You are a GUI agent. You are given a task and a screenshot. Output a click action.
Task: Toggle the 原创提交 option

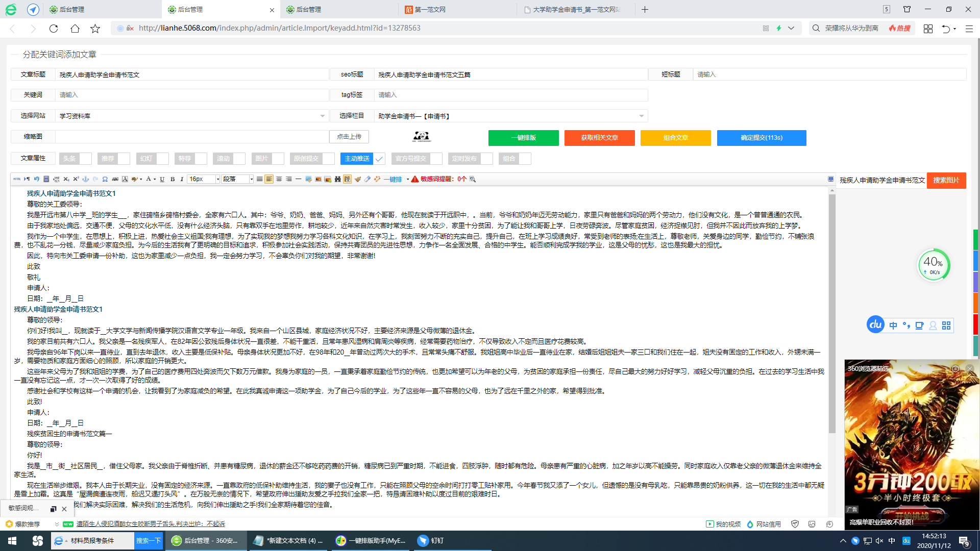pyautogui.click(x=312, y=159)
